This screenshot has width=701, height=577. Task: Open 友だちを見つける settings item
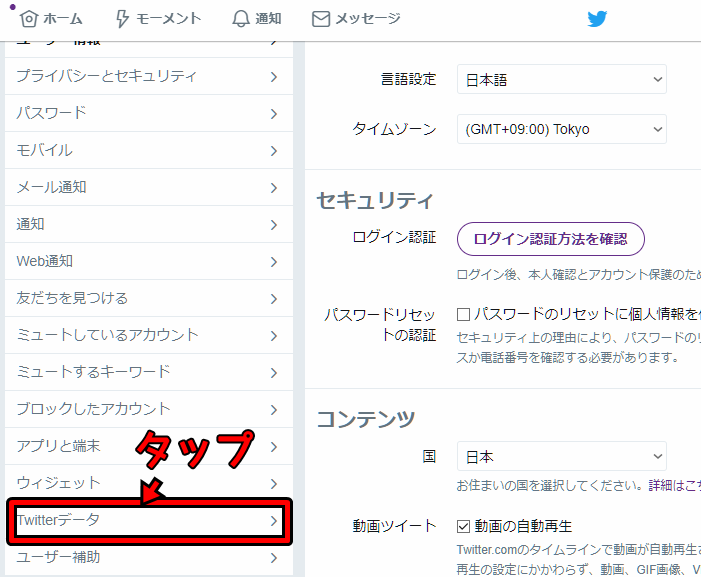[x=149, y=299]
